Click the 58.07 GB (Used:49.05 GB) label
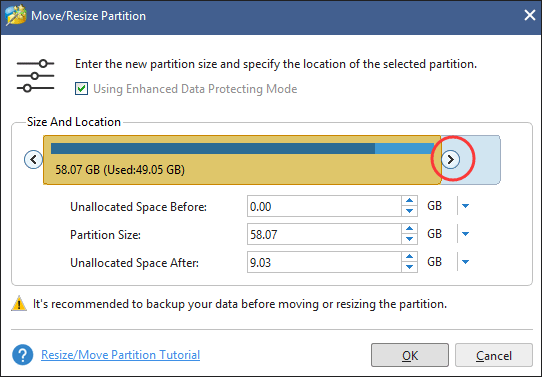The height and width of the screenshot is (377, 542). pyautogui.click(x=120, y=170)
